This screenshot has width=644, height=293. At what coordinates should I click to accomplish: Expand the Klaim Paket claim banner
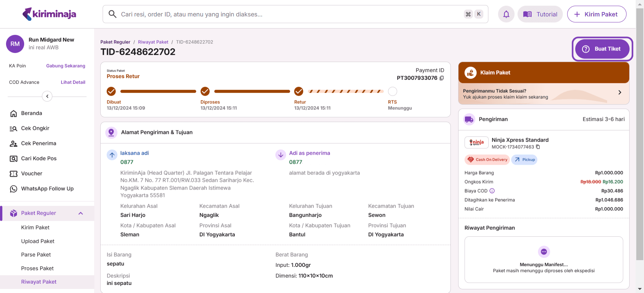click(x=620, y=92)
